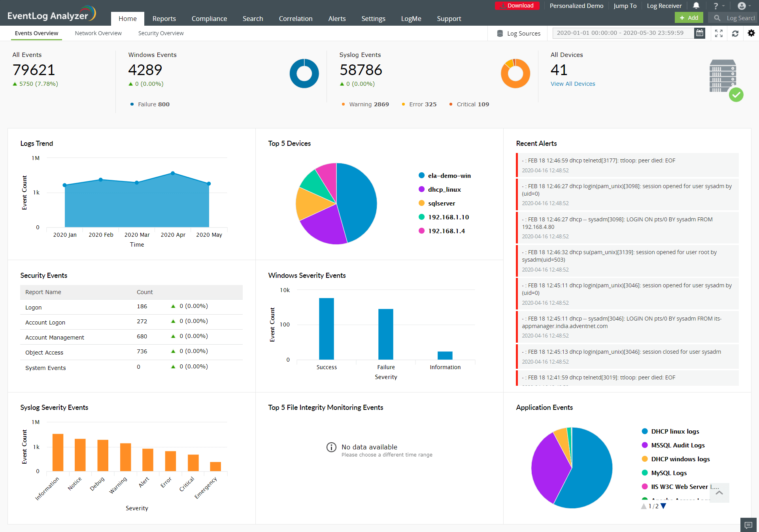Open the Compliance tab
The height and width of the screenshot is (532, 759).
(209, 19)
